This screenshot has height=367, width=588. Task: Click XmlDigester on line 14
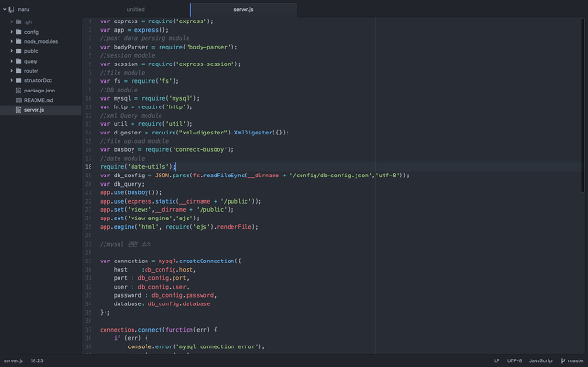point(253,133)
